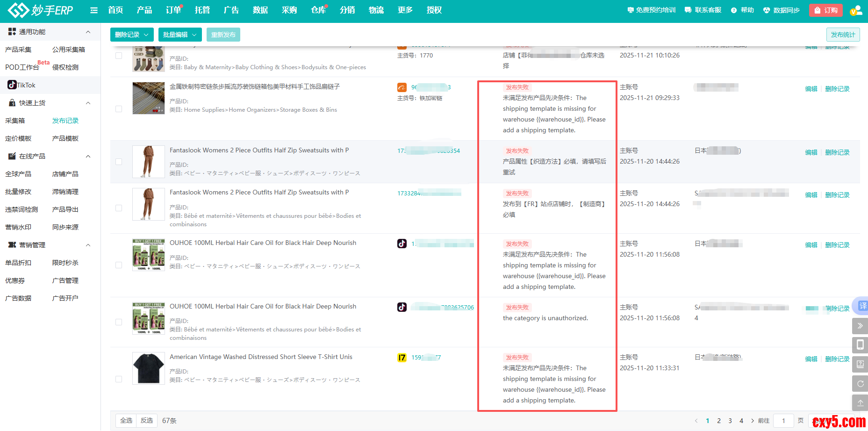This screenshot has height=431, width=868.
Task: Click the refresh floating icon
Action: click(x=860, y=384)
